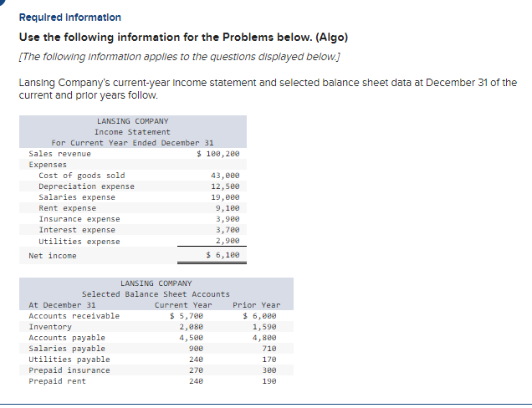Screen dimensions: 532x408
Task: Click 'For Current Year Ended December 31'
Action: point(132,143)
